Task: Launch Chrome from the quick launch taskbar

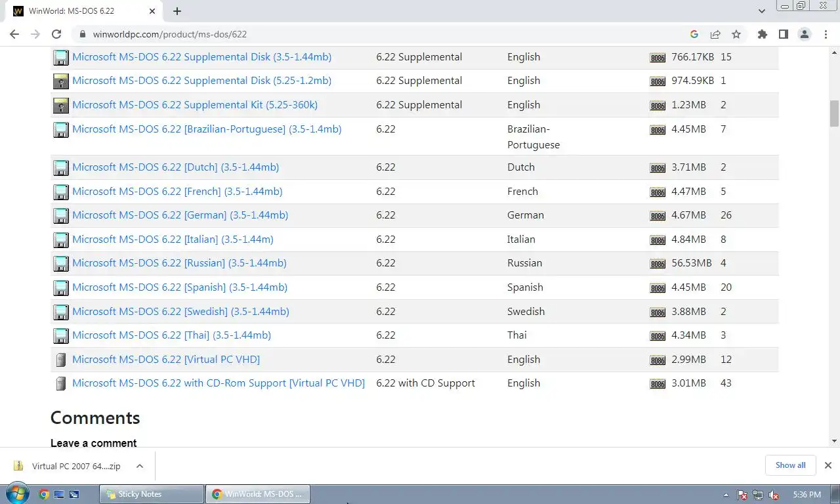Action: [44, 494]
